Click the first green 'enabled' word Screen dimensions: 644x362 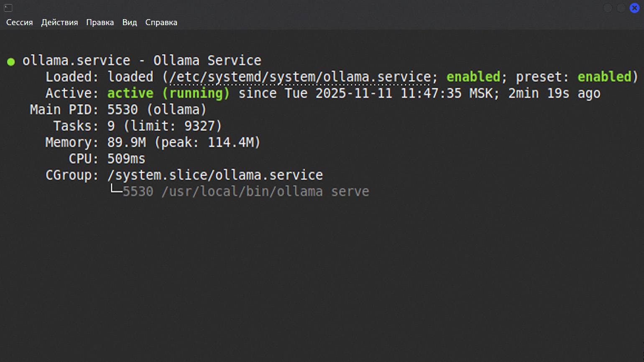[473, 77]
